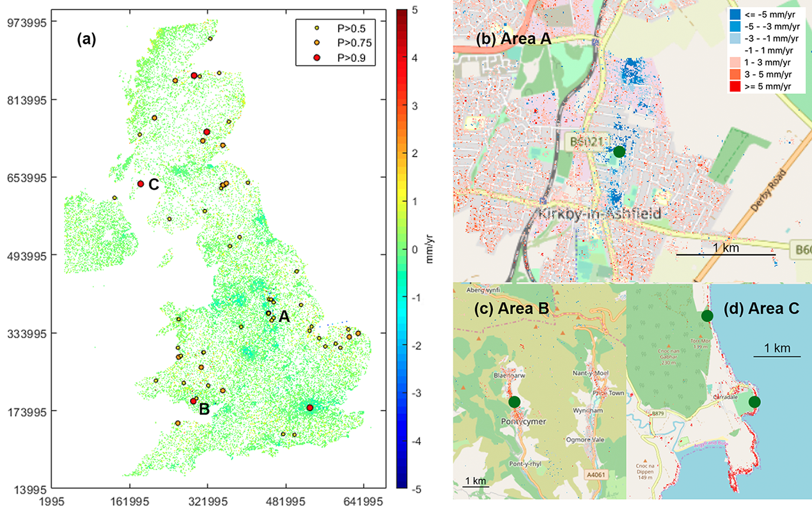This screenshot has width=812, height=511.
Task: Click the x-axis tick label 641995
Action: (x=364, y=503)
